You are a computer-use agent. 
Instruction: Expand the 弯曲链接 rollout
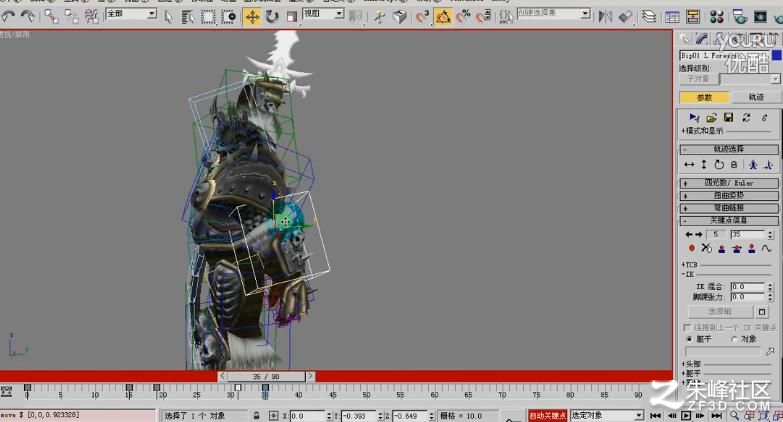(x=729, y=208)
